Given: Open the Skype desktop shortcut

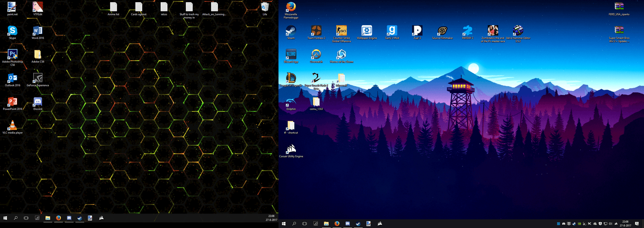Looking at the screenshot, I should click(x=12, y=31).
